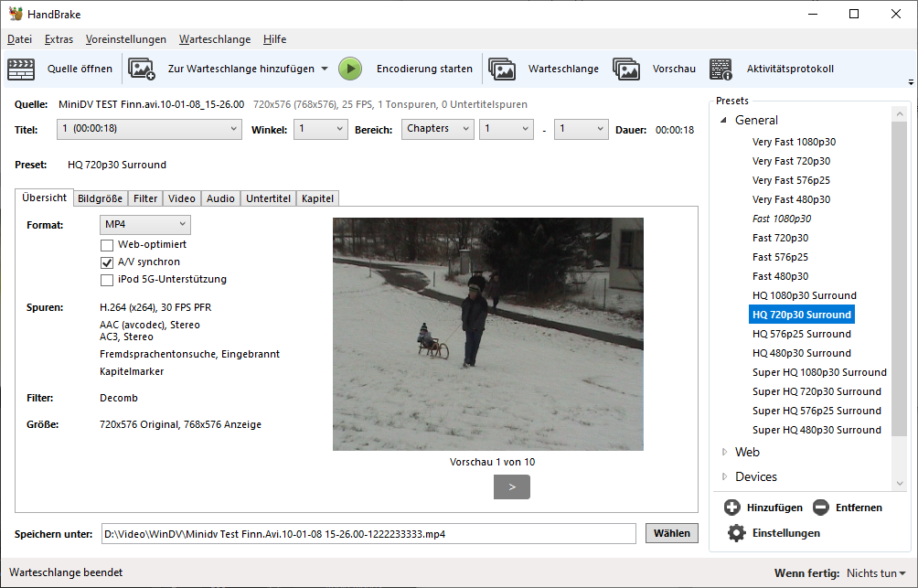Uncheck the A/V synchron checkbox

tap(107, 262)
